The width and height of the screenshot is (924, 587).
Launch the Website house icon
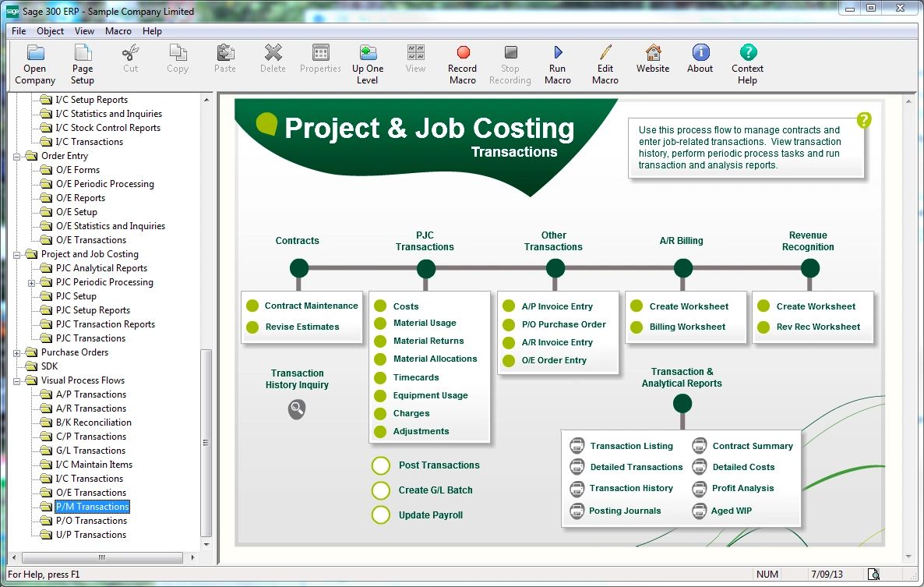[653, 53]
